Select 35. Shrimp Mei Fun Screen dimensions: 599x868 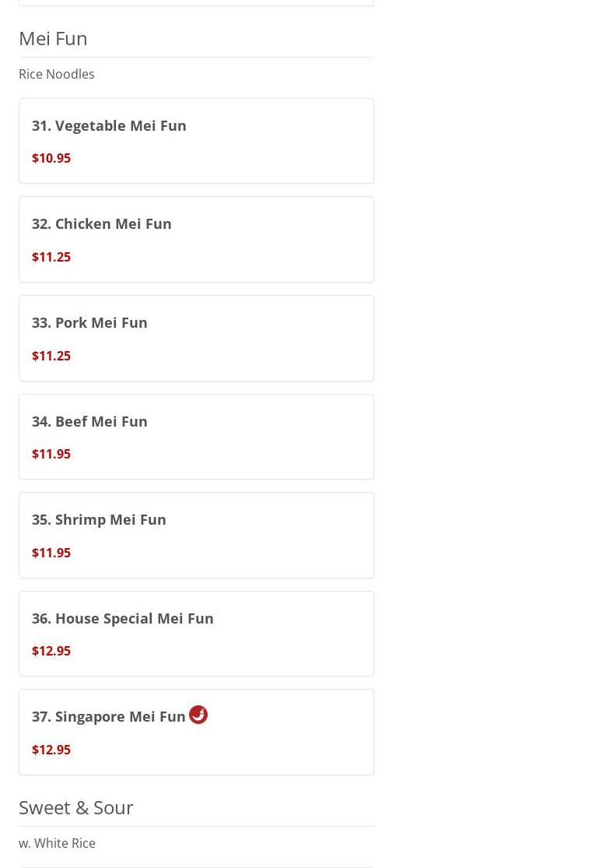[99, 519]
